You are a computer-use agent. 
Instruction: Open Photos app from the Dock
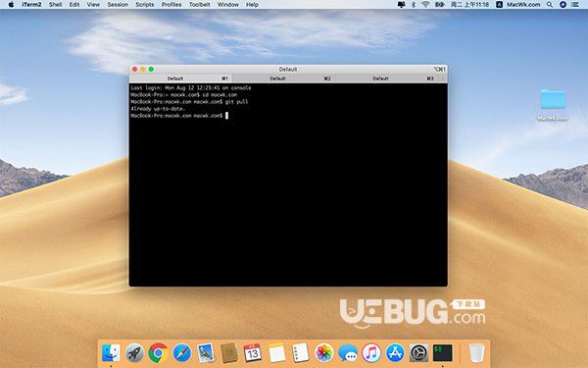point(324,353)
